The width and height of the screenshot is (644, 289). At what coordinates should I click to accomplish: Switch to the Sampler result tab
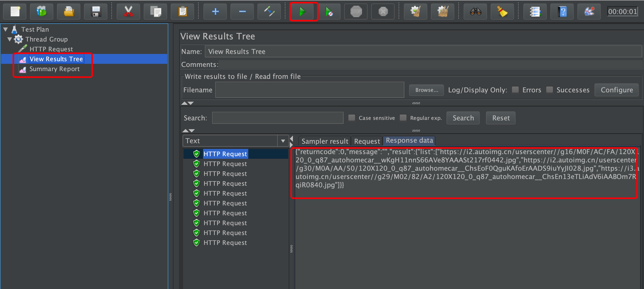pos(325,141)
